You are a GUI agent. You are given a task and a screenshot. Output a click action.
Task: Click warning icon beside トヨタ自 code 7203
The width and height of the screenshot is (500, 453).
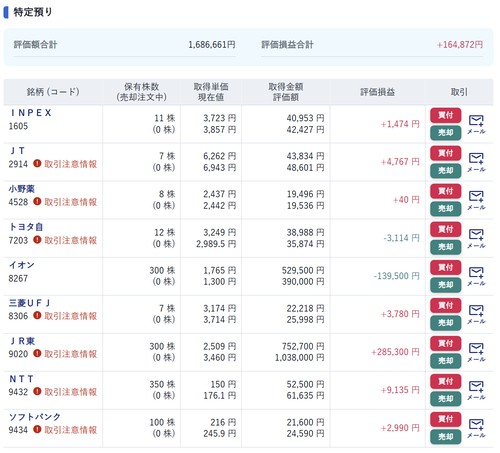37,240
